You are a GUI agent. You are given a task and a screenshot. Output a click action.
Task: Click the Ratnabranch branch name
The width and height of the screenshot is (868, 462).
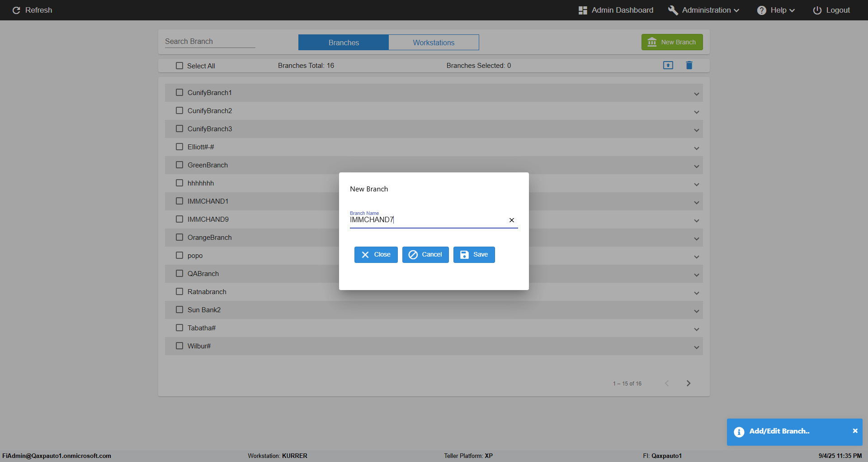tap(207, 292)
